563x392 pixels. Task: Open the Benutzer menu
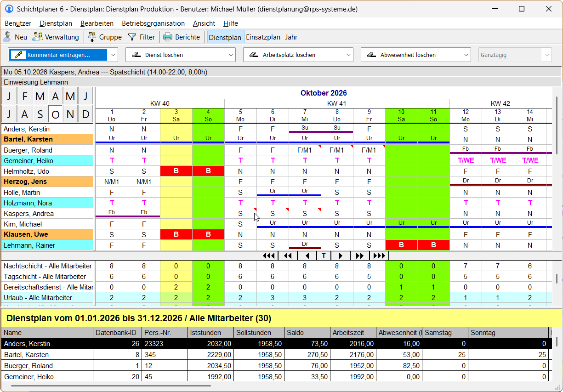[x=18, y=23]
